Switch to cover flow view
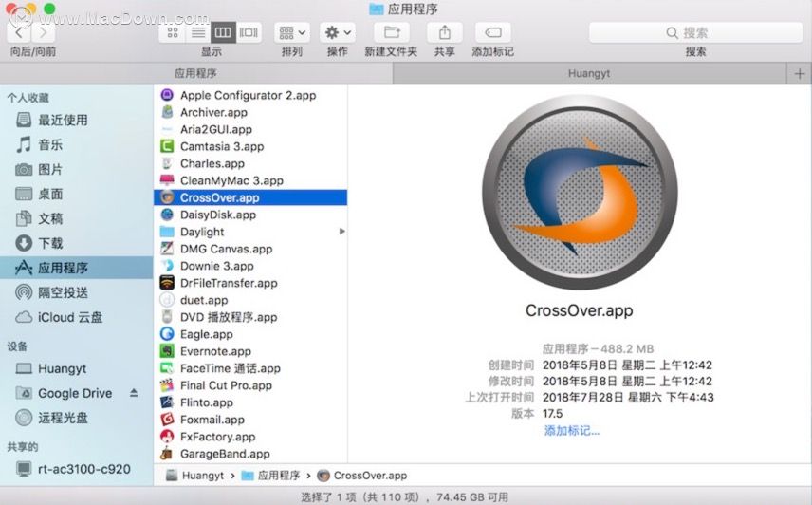Screen dimensions: 812x505 [x=249, y=32]
